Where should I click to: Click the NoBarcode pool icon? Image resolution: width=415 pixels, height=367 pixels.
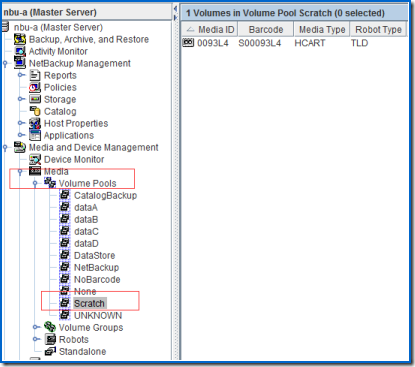coord(65,279)
